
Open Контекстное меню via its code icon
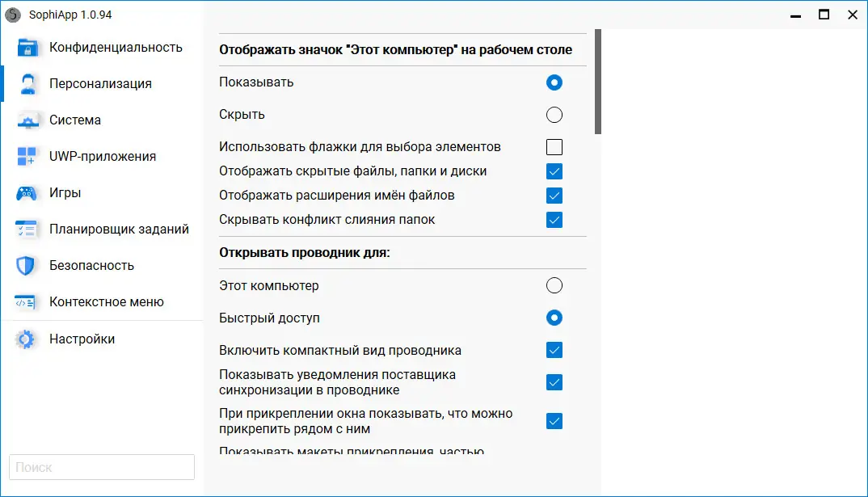coord(27,301)
